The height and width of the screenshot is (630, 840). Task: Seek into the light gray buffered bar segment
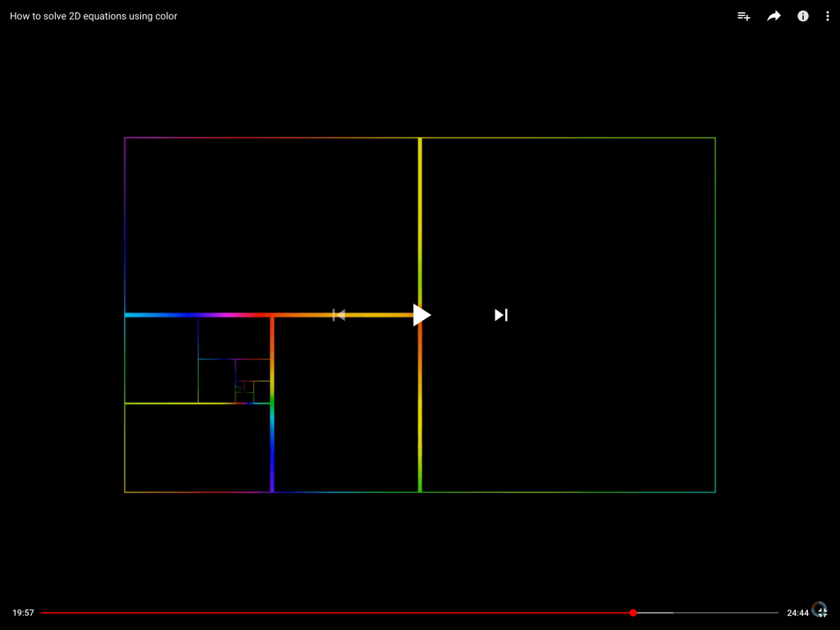(655, 613)
